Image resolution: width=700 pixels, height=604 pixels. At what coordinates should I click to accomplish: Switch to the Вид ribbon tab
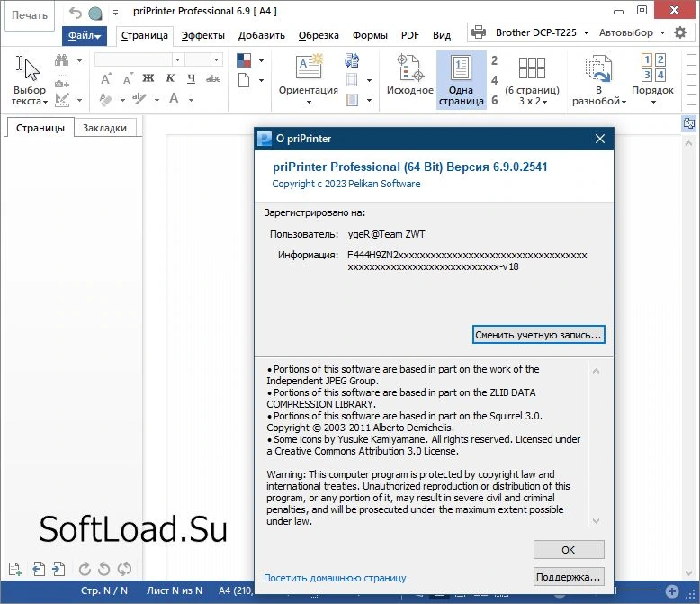442,36
